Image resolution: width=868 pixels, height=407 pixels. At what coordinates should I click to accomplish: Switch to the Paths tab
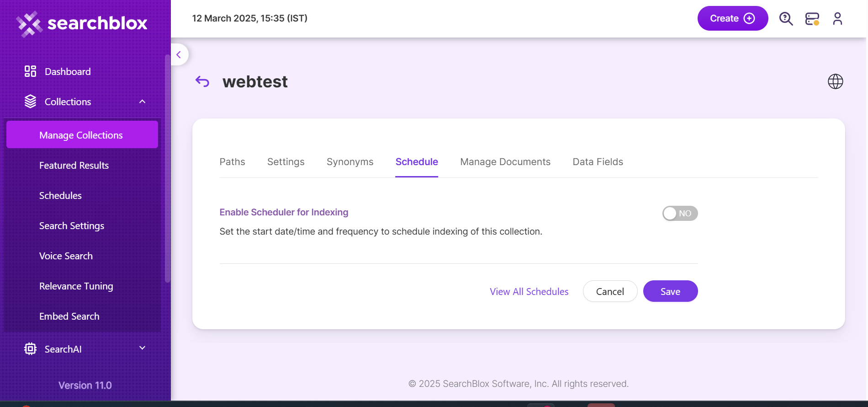coord(232,162)
